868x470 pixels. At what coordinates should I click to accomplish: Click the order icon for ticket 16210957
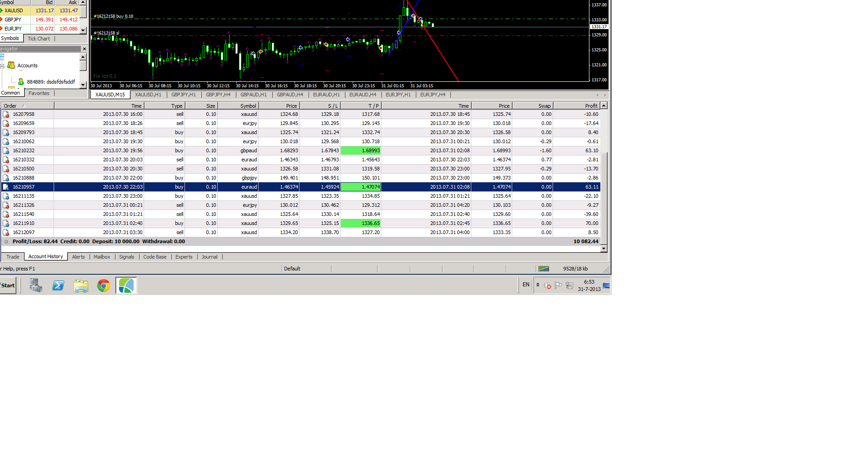click(x=6, y=187)
